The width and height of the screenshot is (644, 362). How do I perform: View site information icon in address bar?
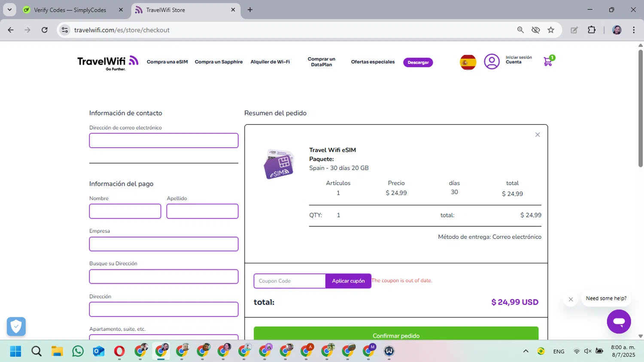point(65,30)
